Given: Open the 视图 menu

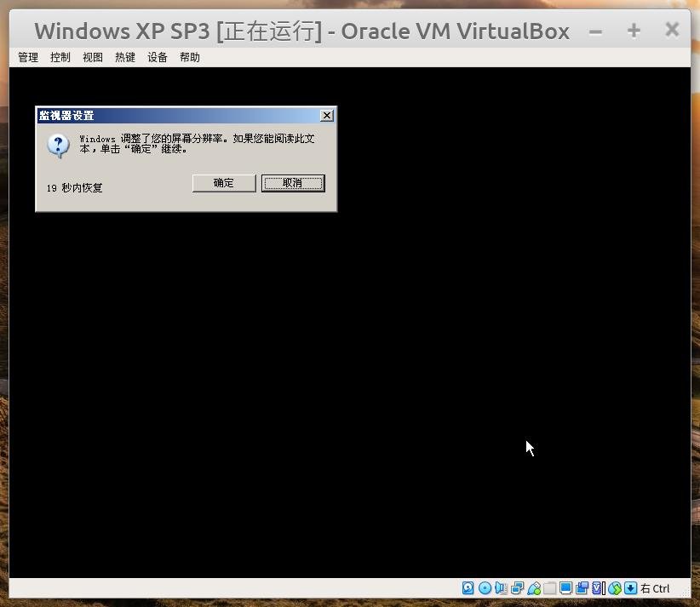Looking at the screenshot, I should [x=92, y=57].
